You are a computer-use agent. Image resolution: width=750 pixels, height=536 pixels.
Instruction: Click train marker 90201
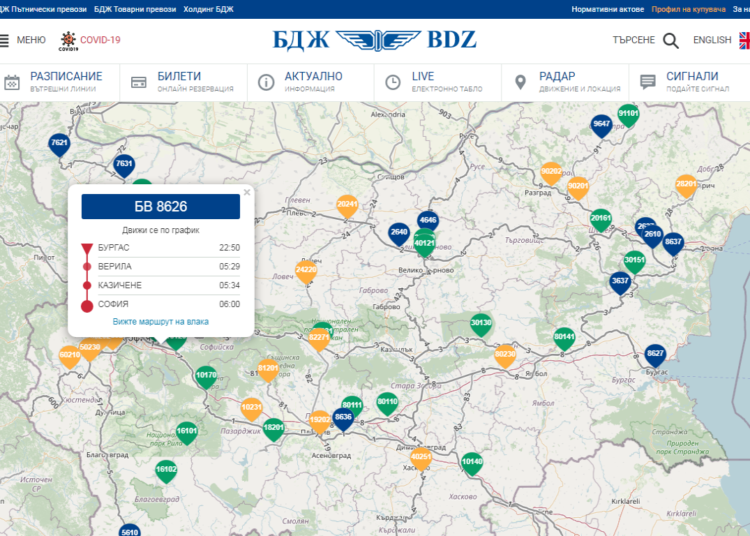click(x=578, y=187)
